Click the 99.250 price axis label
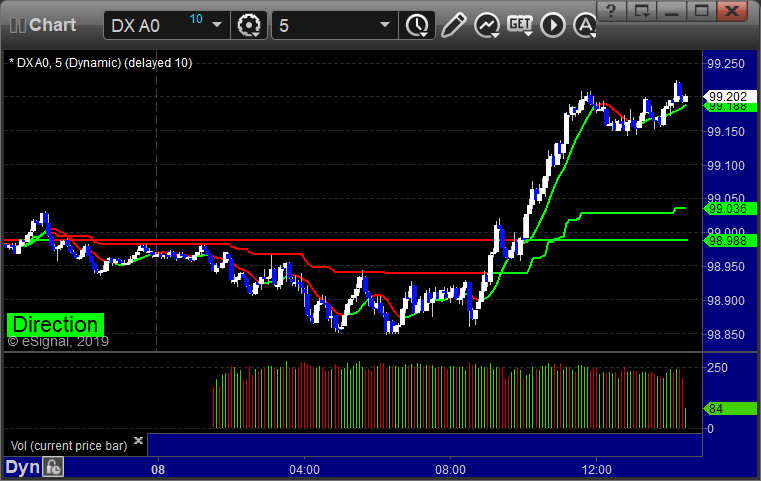761x481 pixels. click(726, 64)
